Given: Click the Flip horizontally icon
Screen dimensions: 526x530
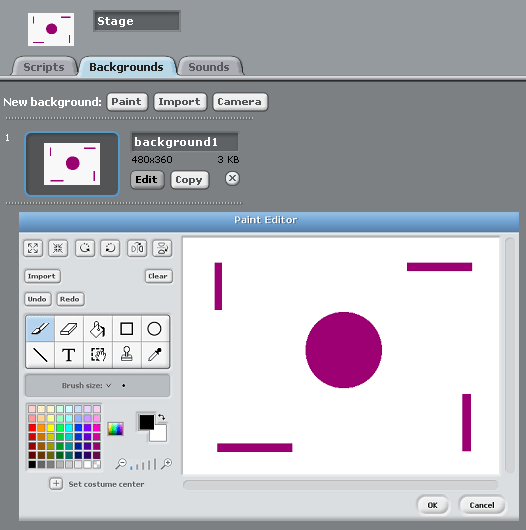Looking at the screenshot, I should [x=137, y=248].
